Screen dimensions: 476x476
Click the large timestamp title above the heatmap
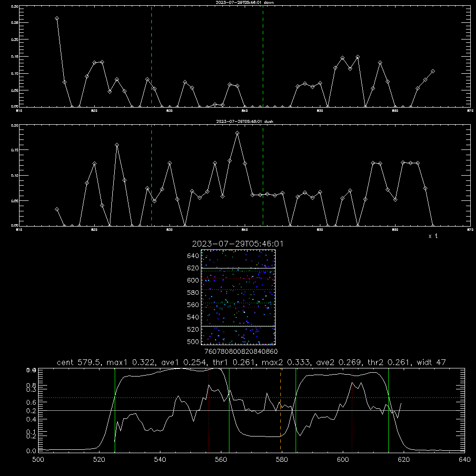[238, 244]
